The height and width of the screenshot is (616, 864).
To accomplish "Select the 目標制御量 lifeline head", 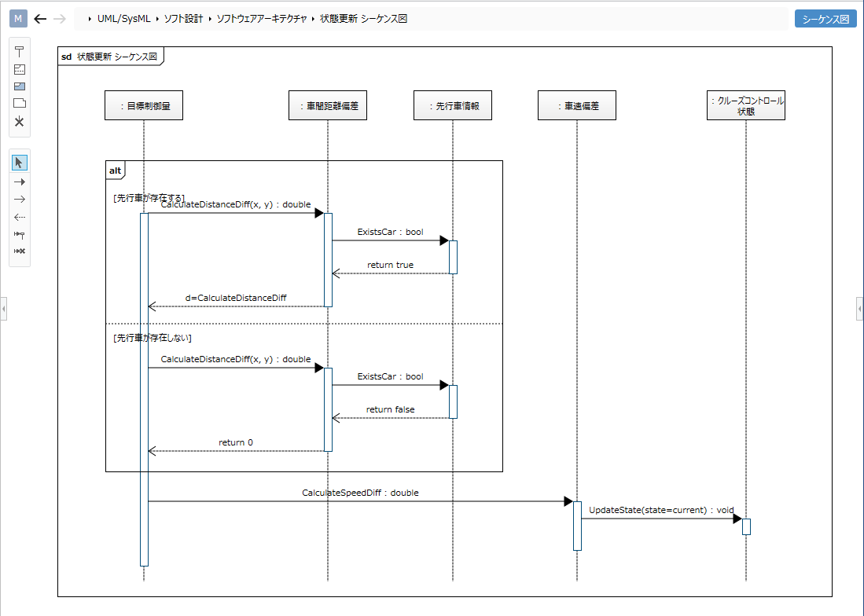I will 144,106.
